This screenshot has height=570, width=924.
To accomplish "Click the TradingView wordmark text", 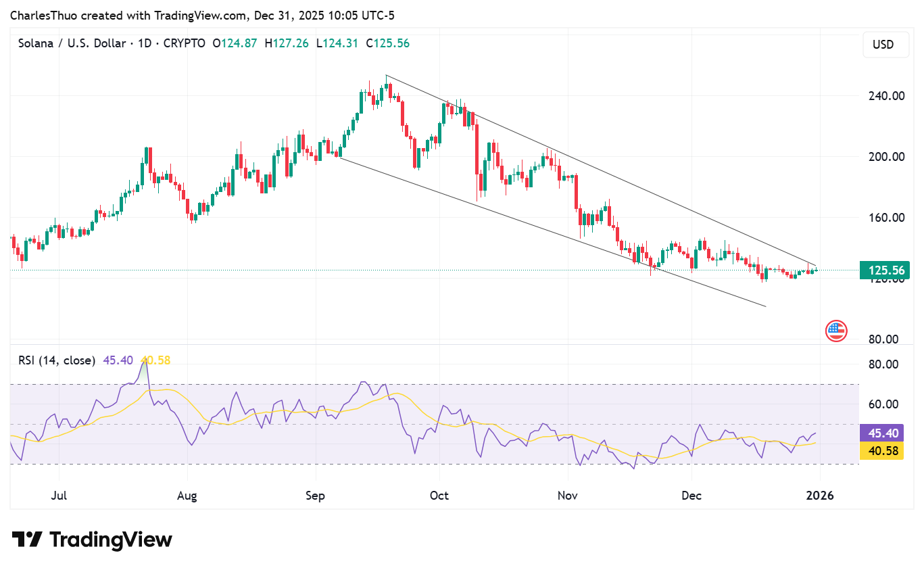I will [x=111, y=540].
